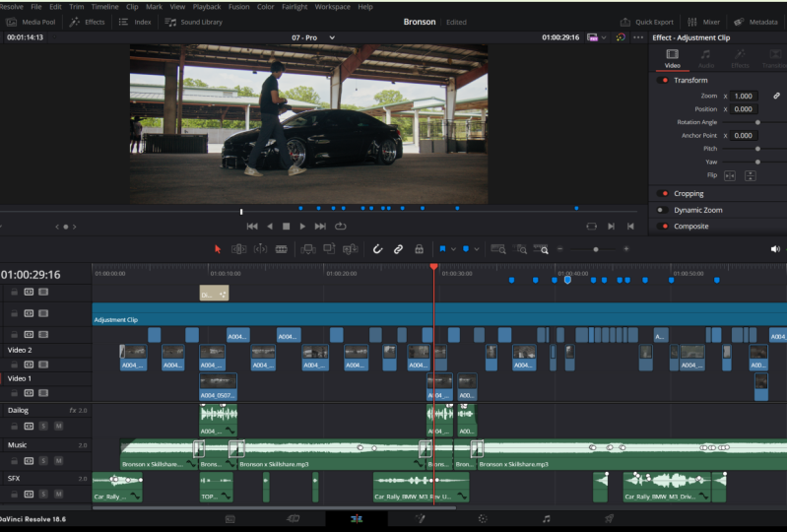Image resolution: width=787 pixels, height=532 pixels.
Task: Click the Flip horizontal icon
Action: pyautogui.click(x=730, y=175)
